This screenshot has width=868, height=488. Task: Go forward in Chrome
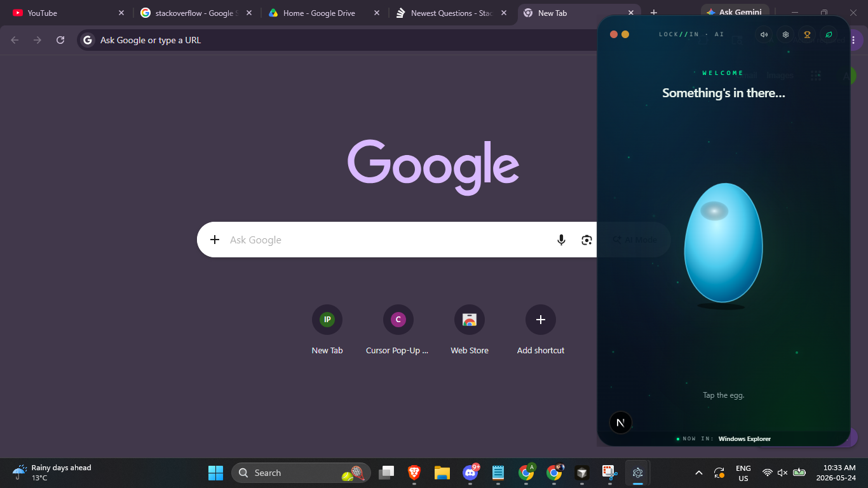pos(37,40)
